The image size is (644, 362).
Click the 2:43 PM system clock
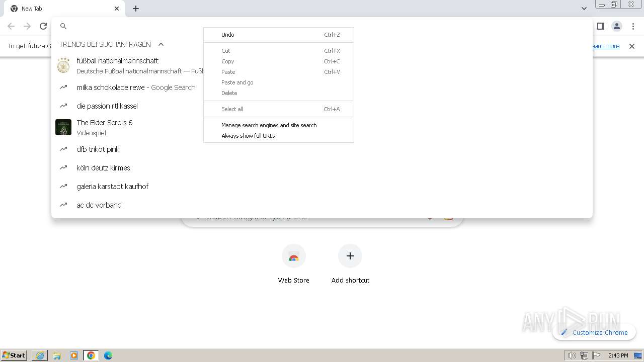(618, 355)
